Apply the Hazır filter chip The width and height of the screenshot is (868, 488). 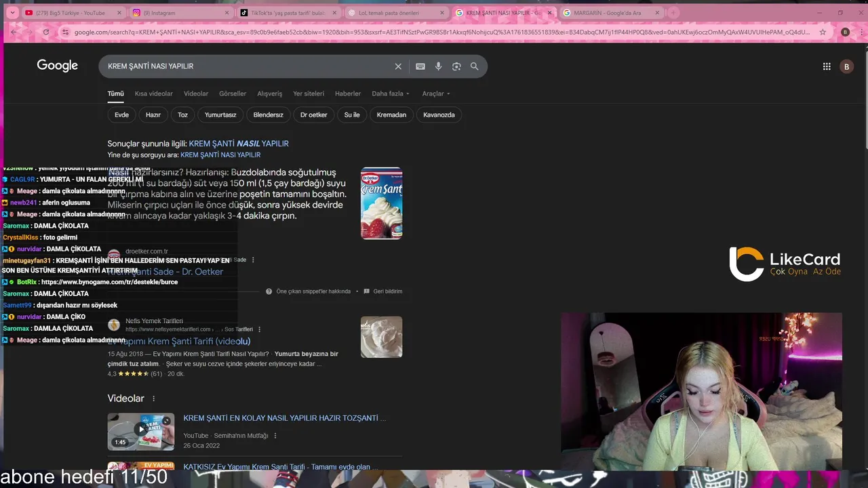tap(153, 115)
